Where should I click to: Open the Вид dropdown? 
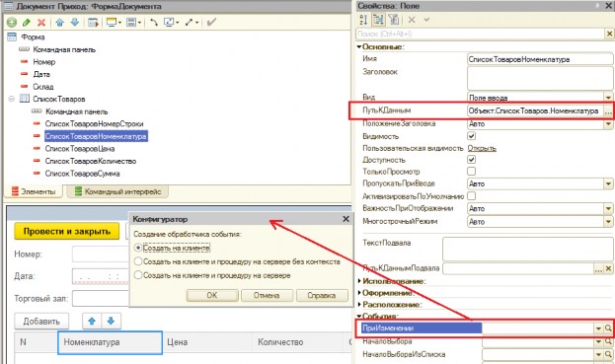click(608, 98)
